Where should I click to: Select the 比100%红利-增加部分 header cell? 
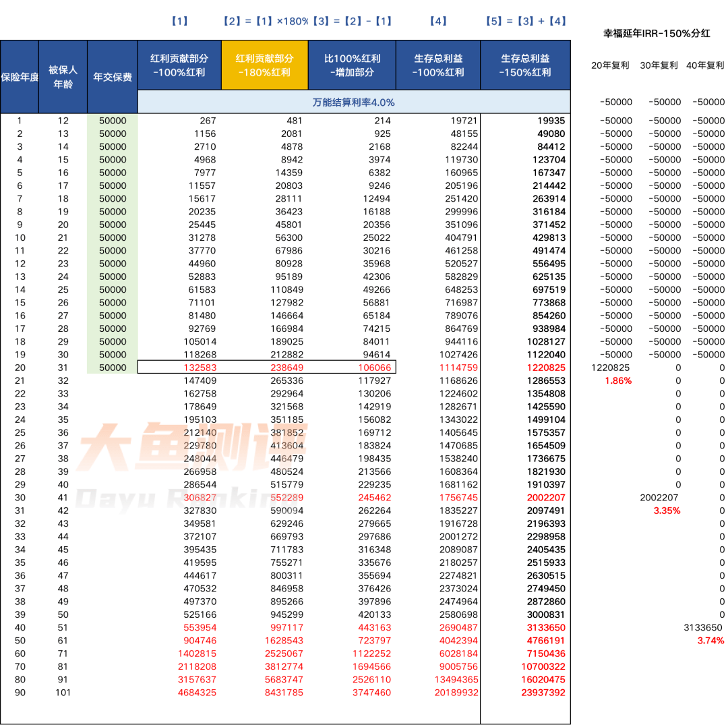click(x=352, y=65)
